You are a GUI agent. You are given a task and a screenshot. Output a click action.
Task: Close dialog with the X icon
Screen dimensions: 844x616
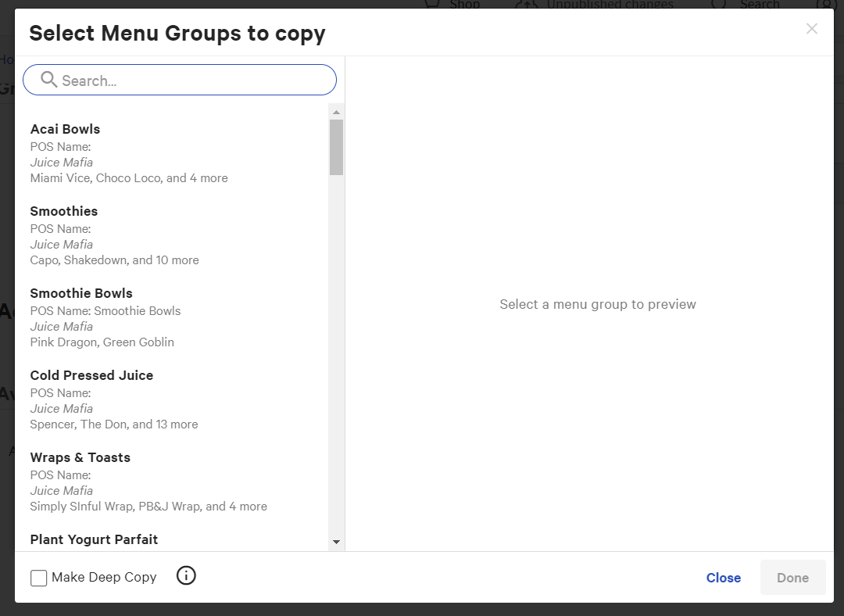click(x=811, y=29)
